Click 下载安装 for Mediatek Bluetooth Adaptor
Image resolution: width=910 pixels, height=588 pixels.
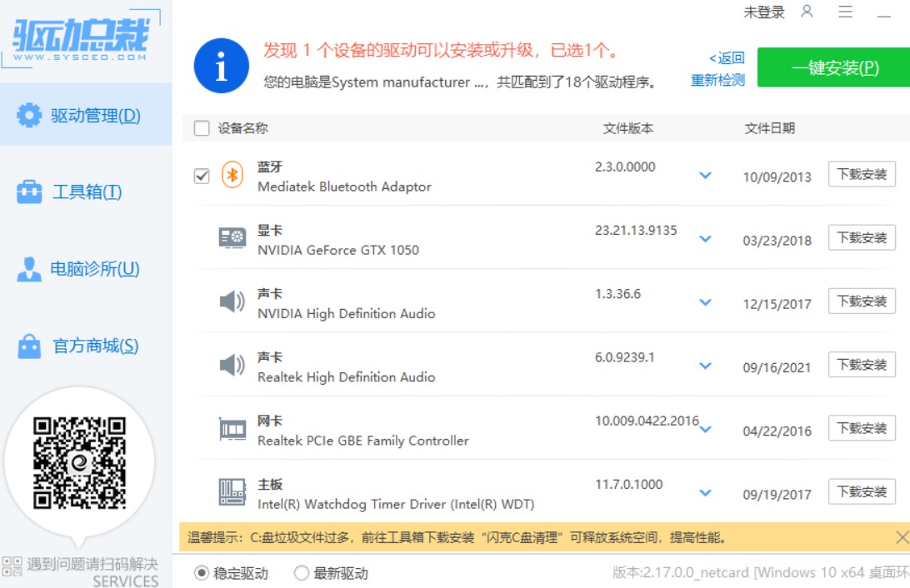point(862,174)
